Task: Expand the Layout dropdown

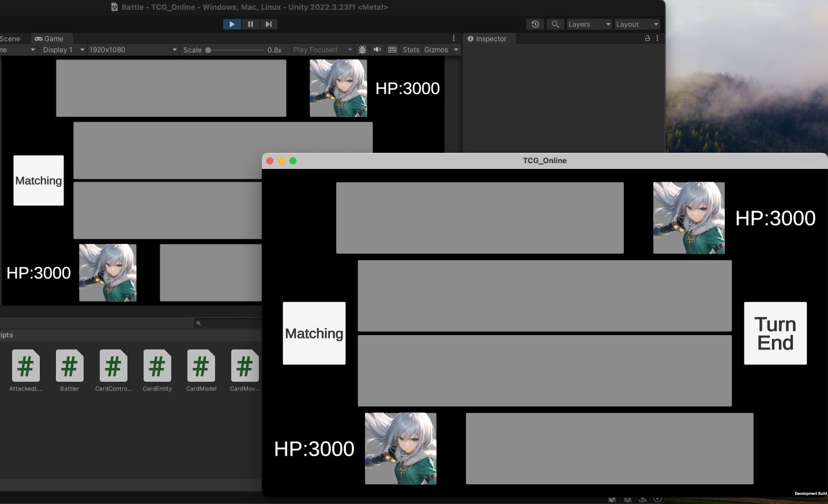Action: [637, 24]
